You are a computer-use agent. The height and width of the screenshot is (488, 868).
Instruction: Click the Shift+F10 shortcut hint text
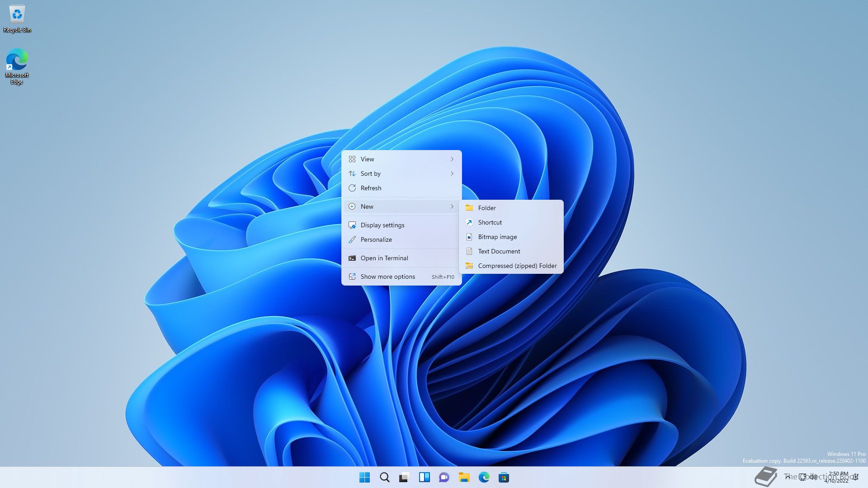[x=443, y=277]
